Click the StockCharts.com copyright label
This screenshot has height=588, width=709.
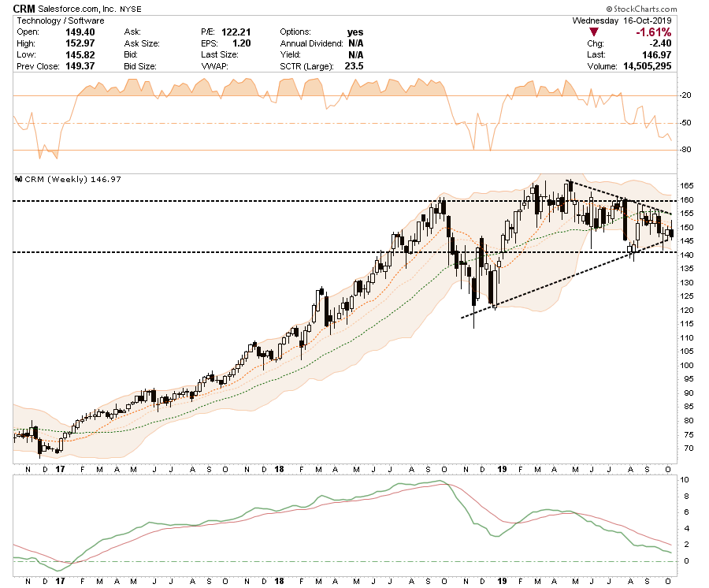point(641,9)
